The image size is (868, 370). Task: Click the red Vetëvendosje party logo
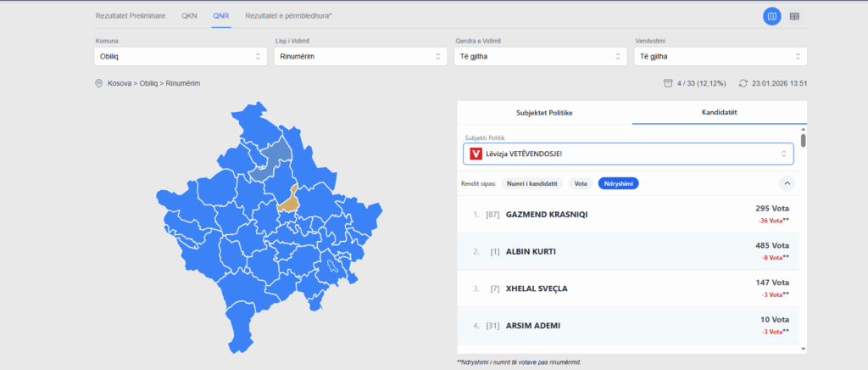point(475,154)
